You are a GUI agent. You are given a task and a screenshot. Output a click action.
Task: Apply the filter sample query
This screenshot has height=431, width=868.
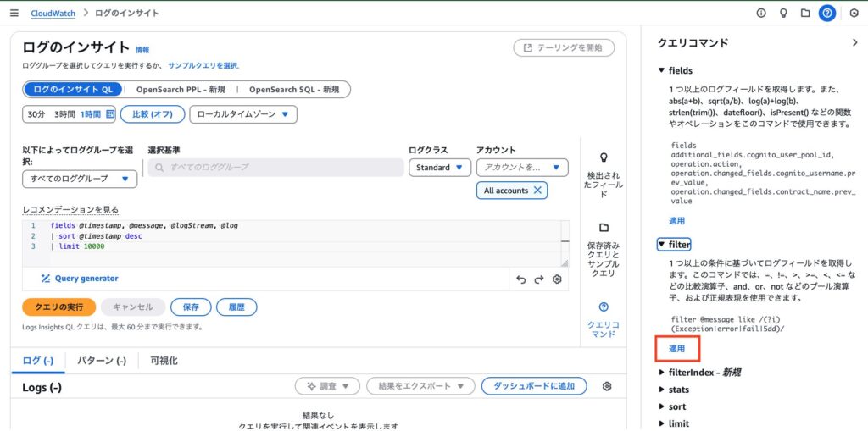pyautogui.click(x=677, y=349)
